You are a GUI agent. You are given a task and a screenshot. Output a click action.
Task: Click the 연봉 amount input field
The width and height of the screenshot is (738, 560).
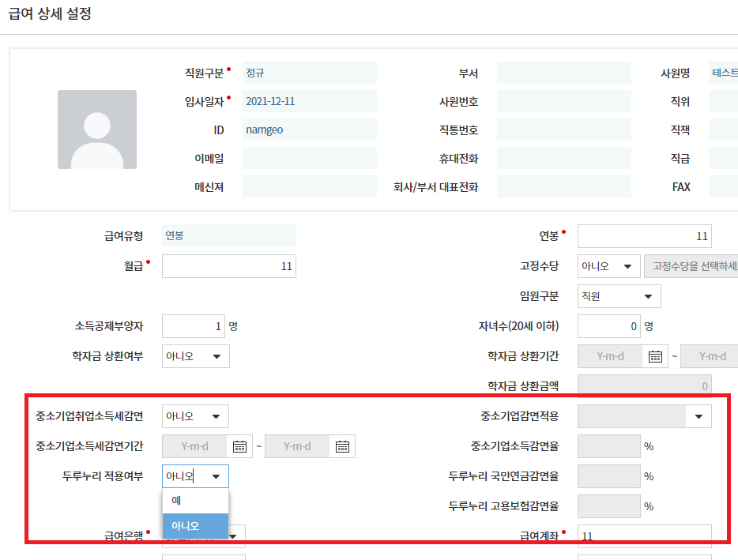[644, 236]
